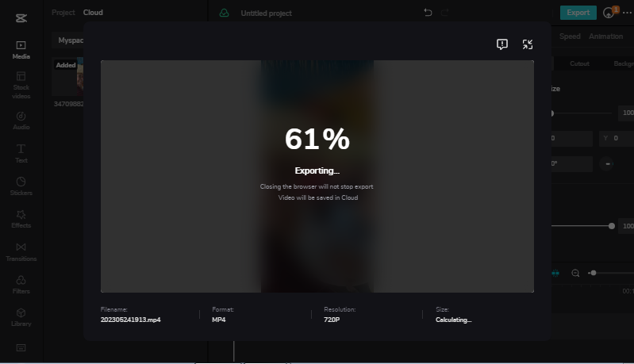Open the Effects panel

tap(21, 218)
